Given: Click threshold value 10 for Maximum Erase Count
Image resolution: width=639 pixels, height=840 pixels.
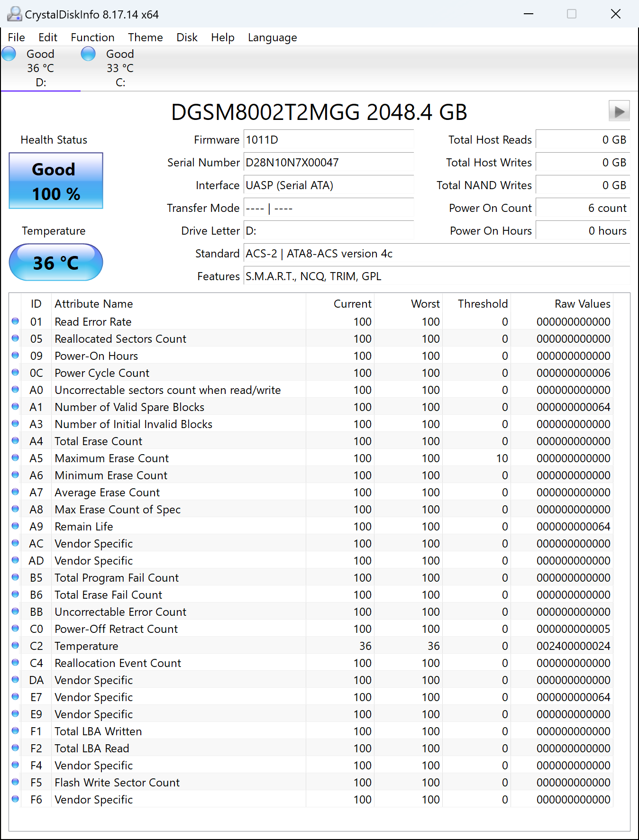Looking at the screenshot, I should click(502, 458).
